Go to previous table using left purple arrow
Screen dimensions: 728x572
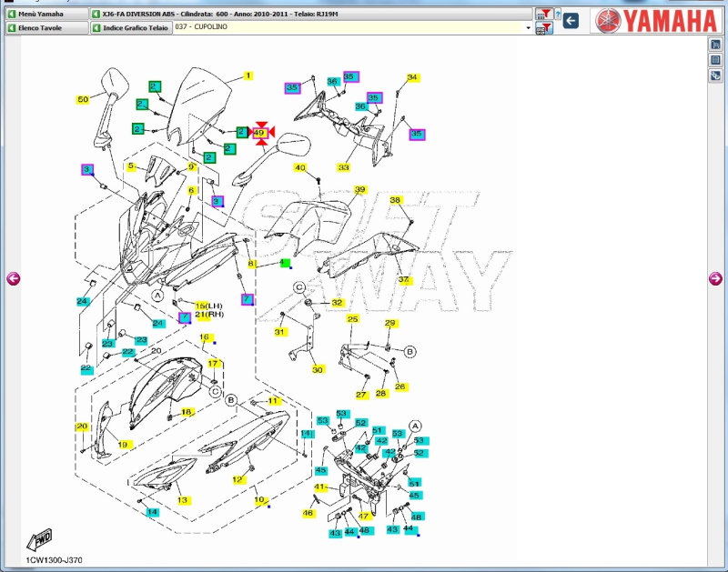(x=13, y=279)
